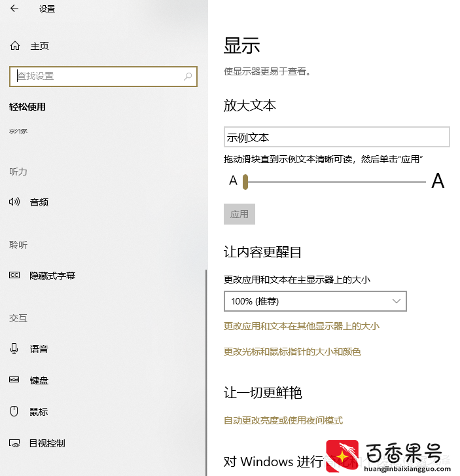
Task: Click the 放大文本 heading
Action: (250, 105)
